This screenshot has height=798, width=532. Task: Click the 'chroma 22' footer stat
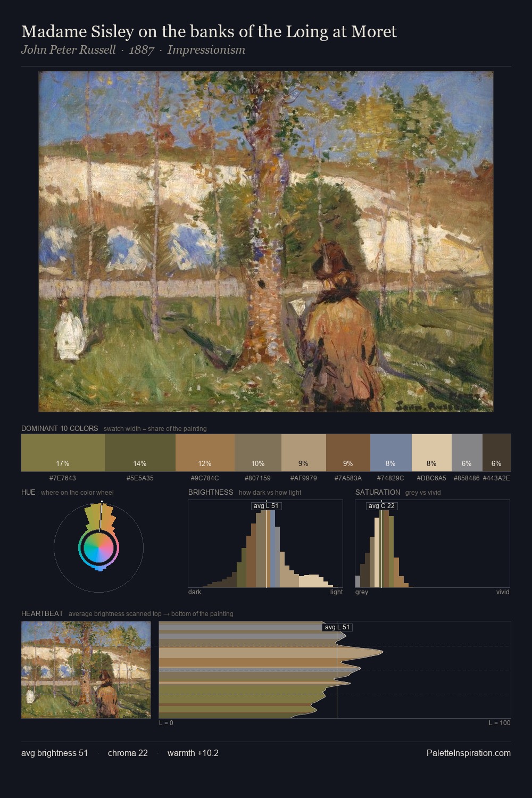coord(128,753)
